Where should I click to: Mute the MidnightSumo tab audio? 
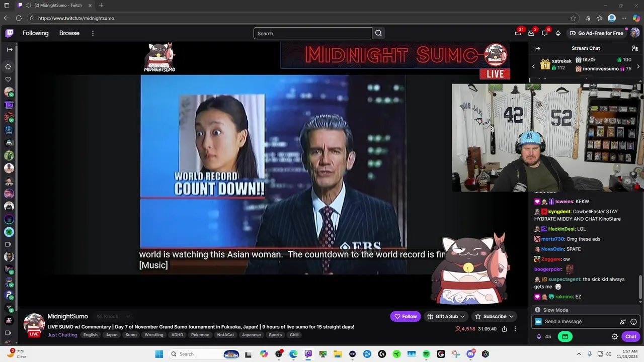tap(28, 5)
